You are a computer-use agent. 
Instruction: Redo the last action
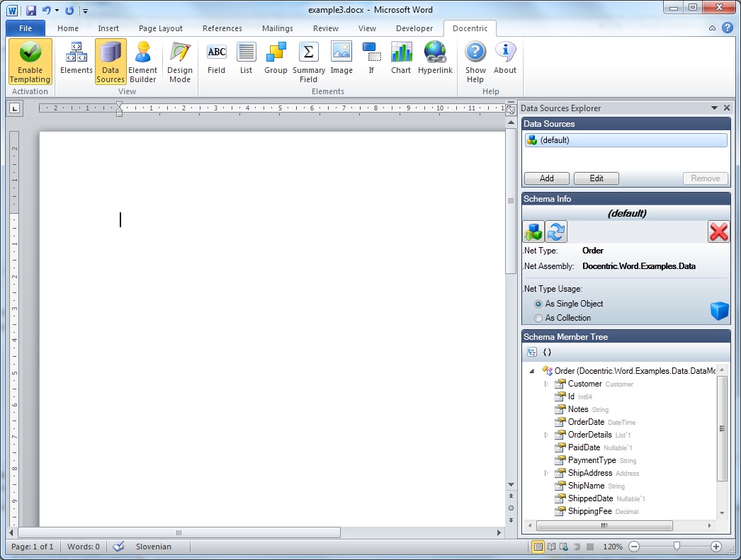(x=69, y=10)
